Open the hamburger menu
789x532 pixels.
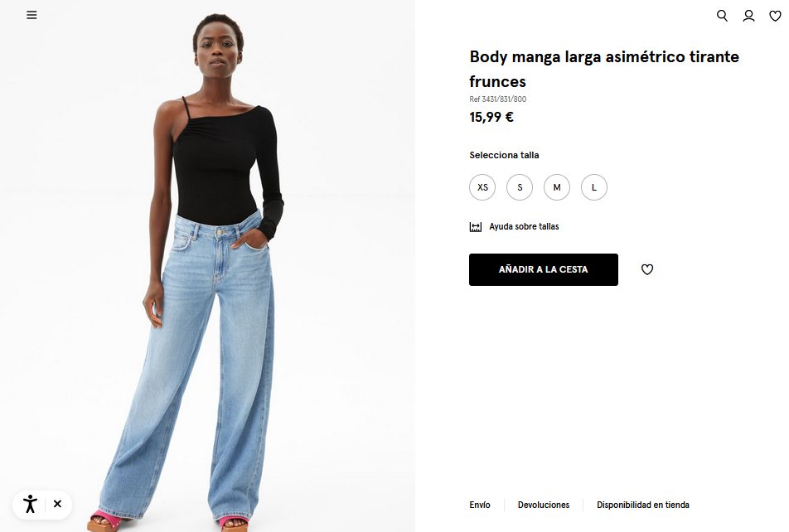(31, 15)
